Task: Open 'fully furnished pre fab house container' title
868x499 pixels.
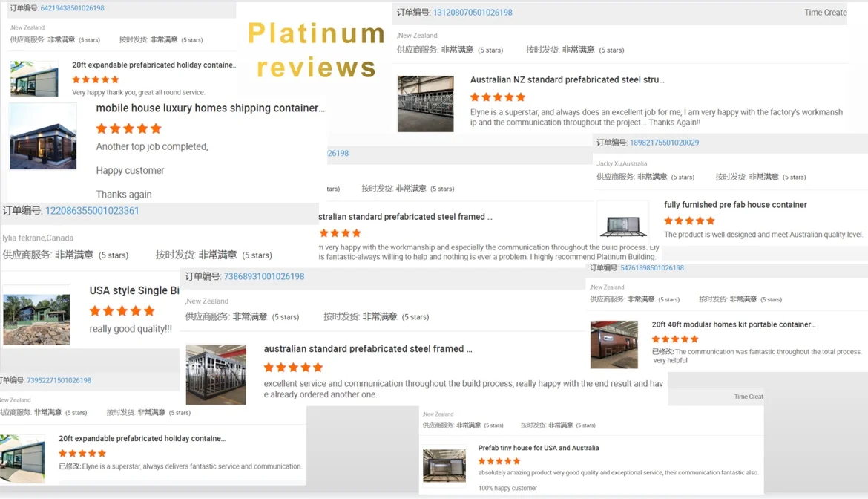Action: click(x=735, y=205)
